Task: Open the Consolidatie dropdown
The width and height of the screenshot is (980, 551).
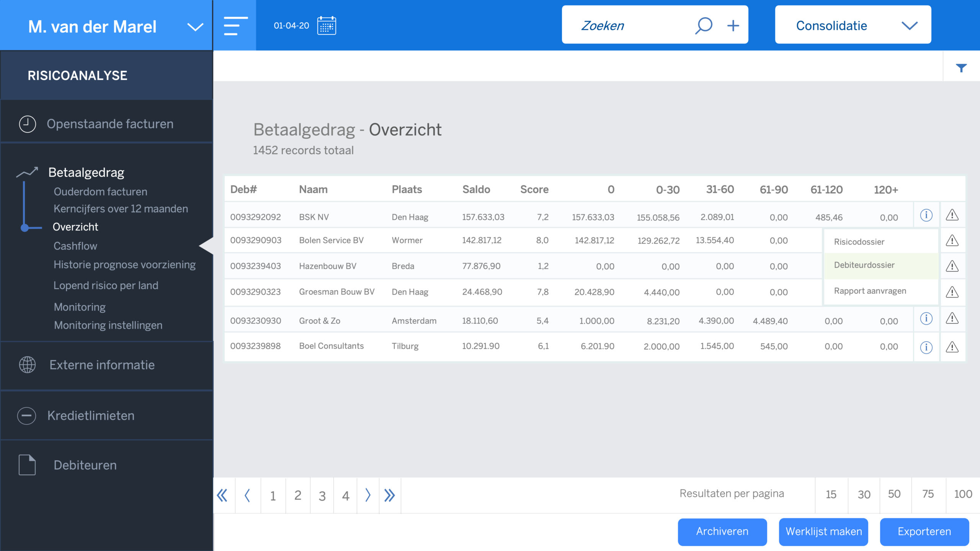Action: click(x=910, y=26)
